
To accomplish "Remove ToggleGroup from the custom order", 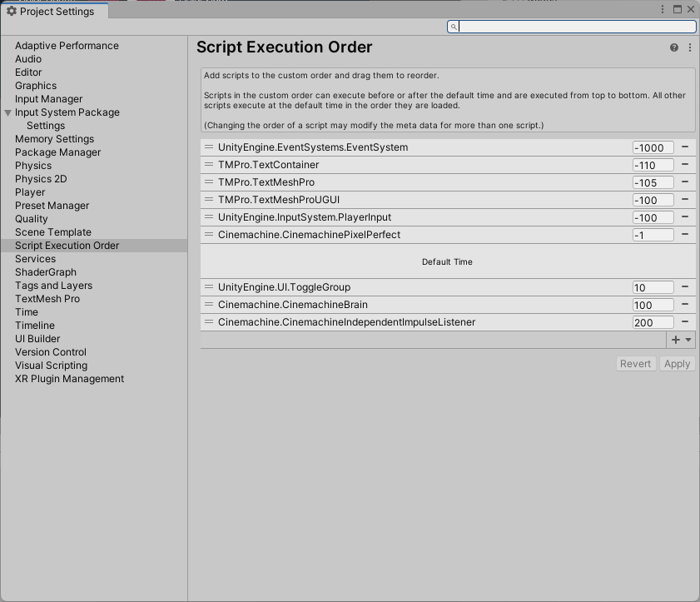I will point(685,286).
